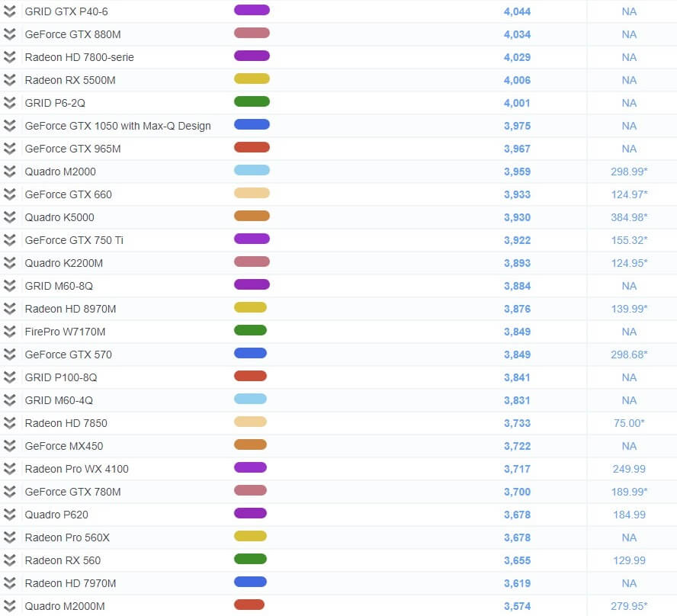Screen dimensions: 677x616
Task: Open the Radeon HD 7850 link
Action: (66, 423)
